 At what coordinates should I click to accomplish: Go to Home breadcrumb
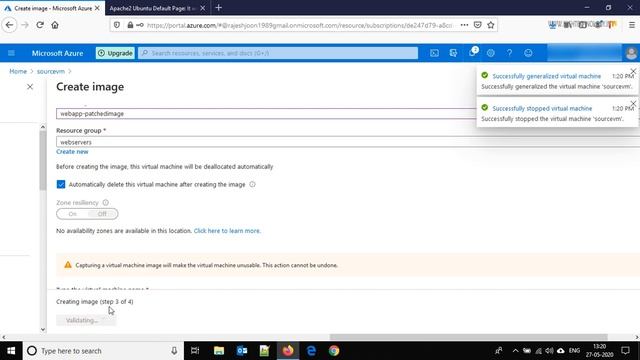pos(18,71)
